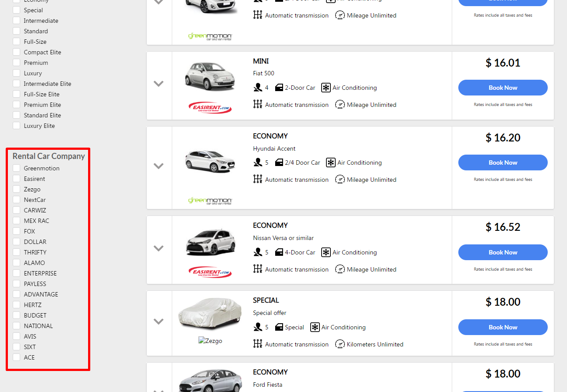The height and width of the screenshot is (392, 567).
Task: Click the air conditioning icon on Fiat 500 card
Action: (x=326, y=88)
